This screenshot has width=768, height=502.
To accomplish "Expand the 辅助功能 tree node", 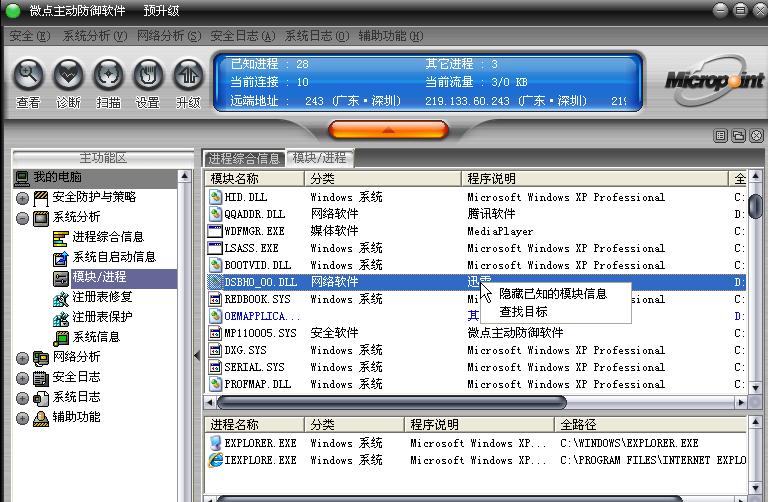I will point(23,418).
